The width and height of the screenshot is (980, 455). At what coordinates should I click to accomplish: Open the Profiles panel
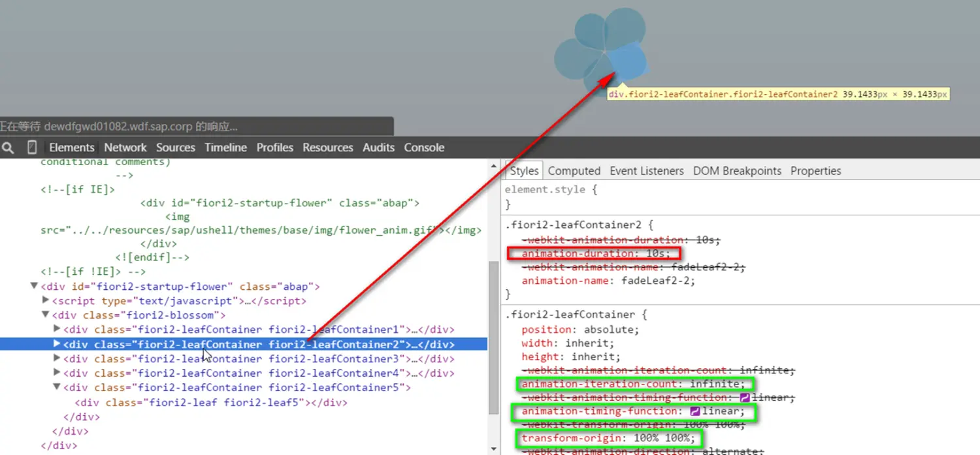coord(275,148)
